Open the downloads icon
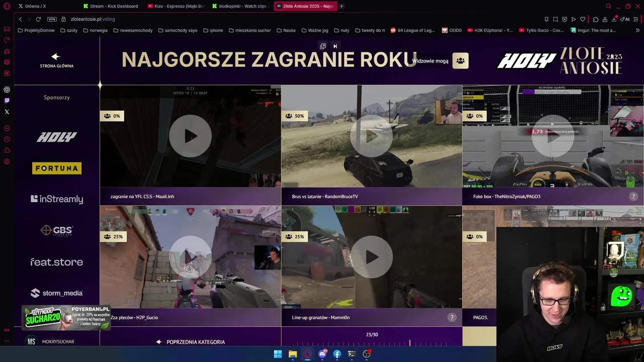 pyautogui.click(x=614, y=19)
